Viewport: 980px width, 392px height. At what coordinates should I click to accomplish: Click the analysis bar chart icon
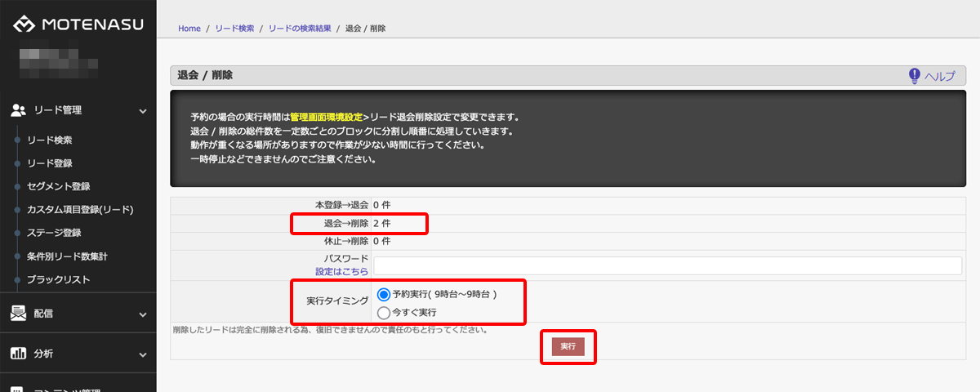pos(19,354)
